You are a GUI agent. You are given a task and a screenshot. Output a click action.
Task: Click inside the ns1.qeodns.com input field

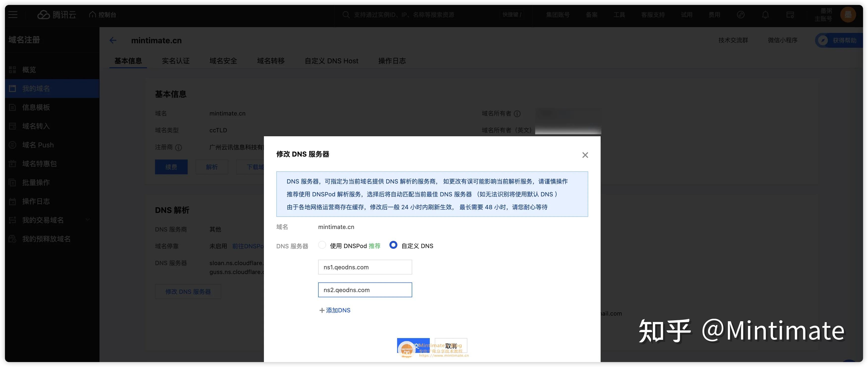[x=365, y=267]
